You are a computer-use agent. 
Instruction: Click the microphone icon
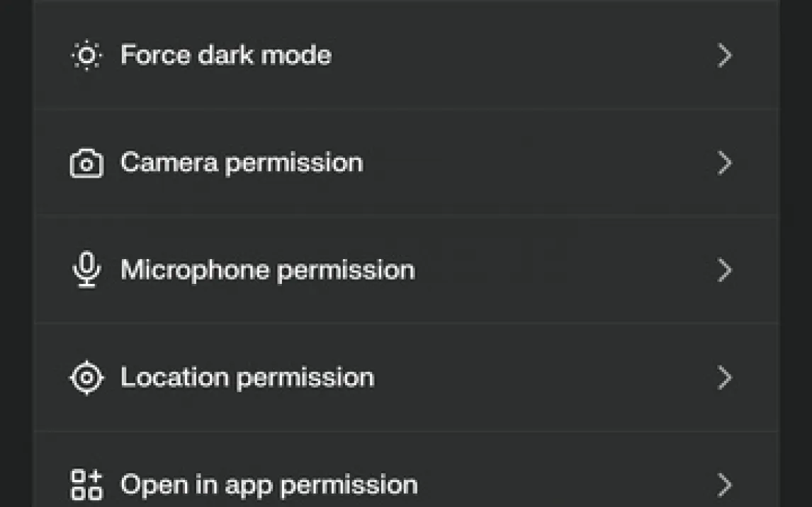pyautogui.click(x=86, y=270)
